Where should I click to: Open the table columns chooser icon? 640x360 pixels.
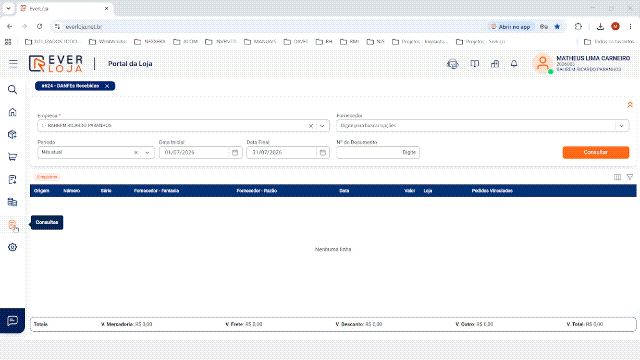tap(617, 177)
